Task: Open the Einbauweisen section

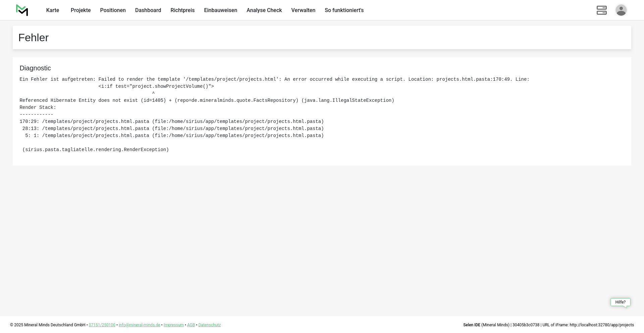Action: click(x=220, y=10)
